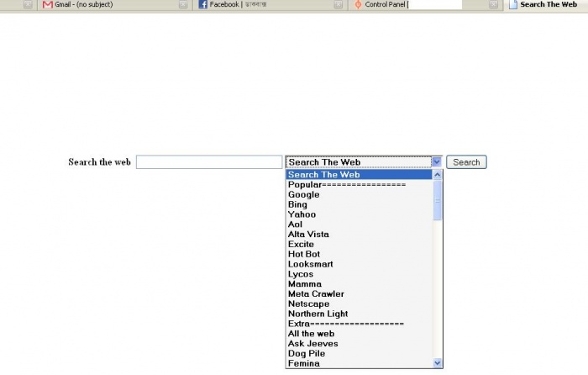
Task: Choose Ask Jeeves from the list
Action: 359,343
